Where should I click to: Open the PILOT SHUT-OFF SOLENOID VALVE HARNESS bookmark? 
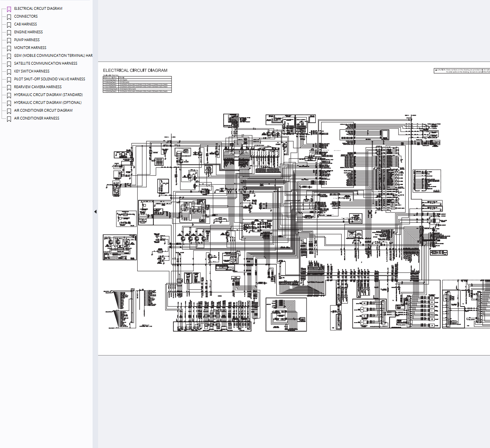49,79
